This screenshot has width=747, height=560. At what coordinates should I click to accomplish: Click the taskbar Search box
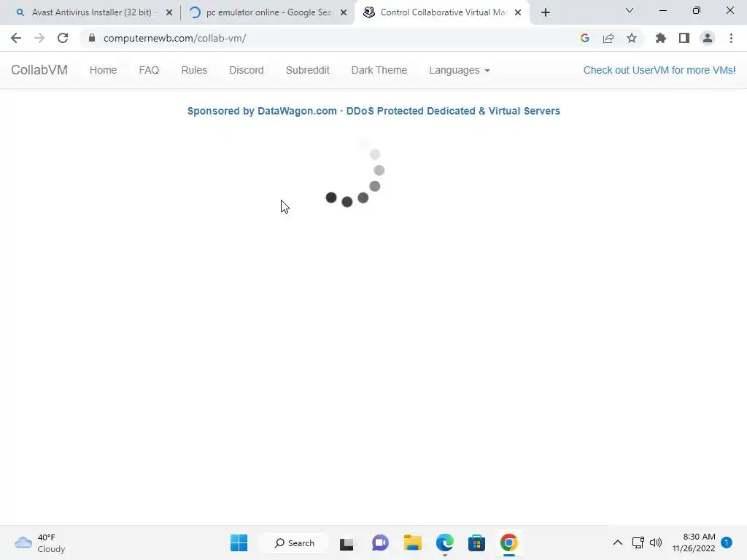click(x=295, y=542)
